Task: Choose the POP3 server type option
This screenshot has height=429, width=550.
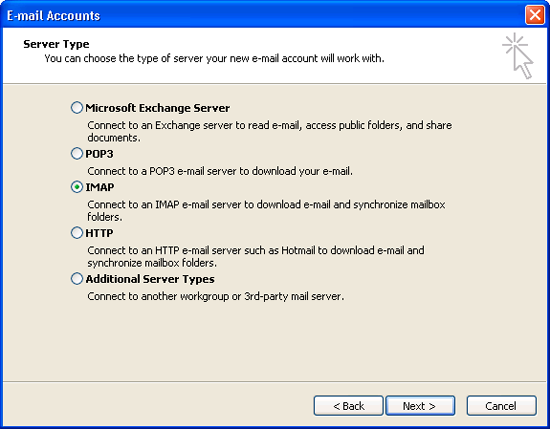Action: (x=76, y=154)
